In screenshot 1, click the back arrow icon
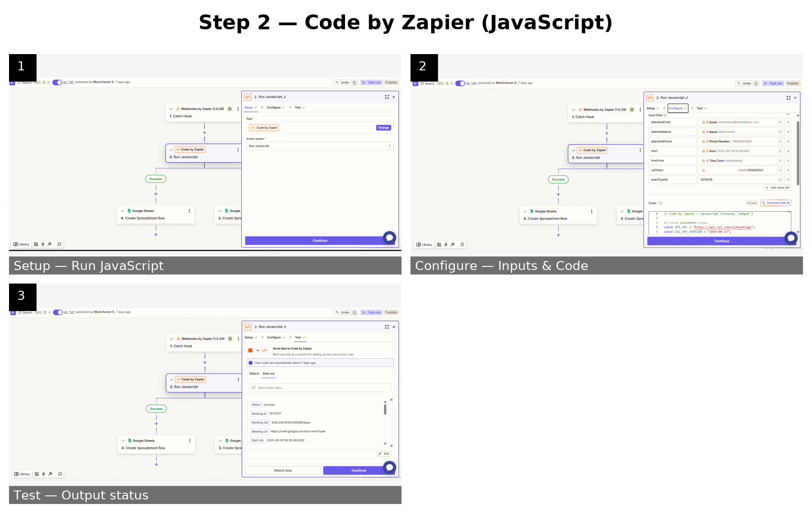Viewport: 812px width, 522px height. point(12,83)
